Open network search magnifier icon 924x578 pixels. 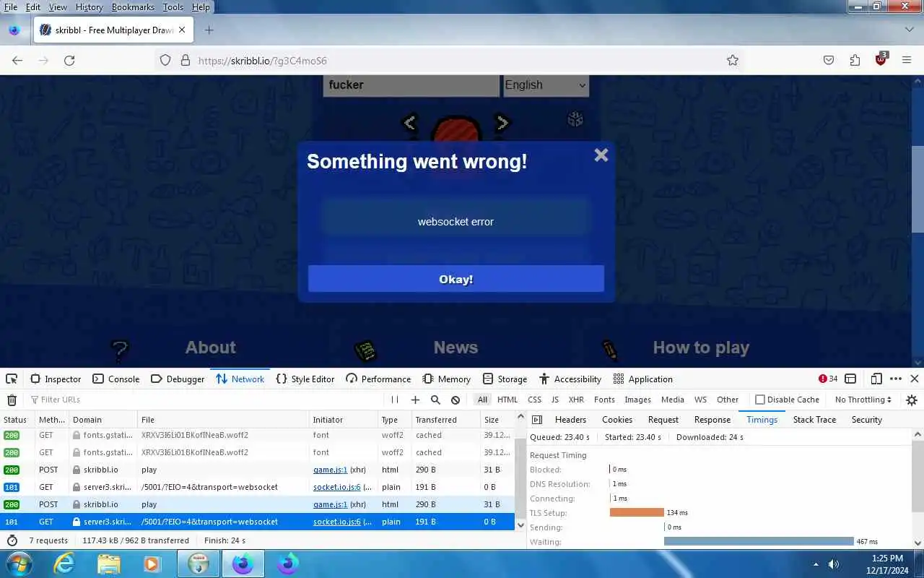pyautogui.click(x=435, y=400)
